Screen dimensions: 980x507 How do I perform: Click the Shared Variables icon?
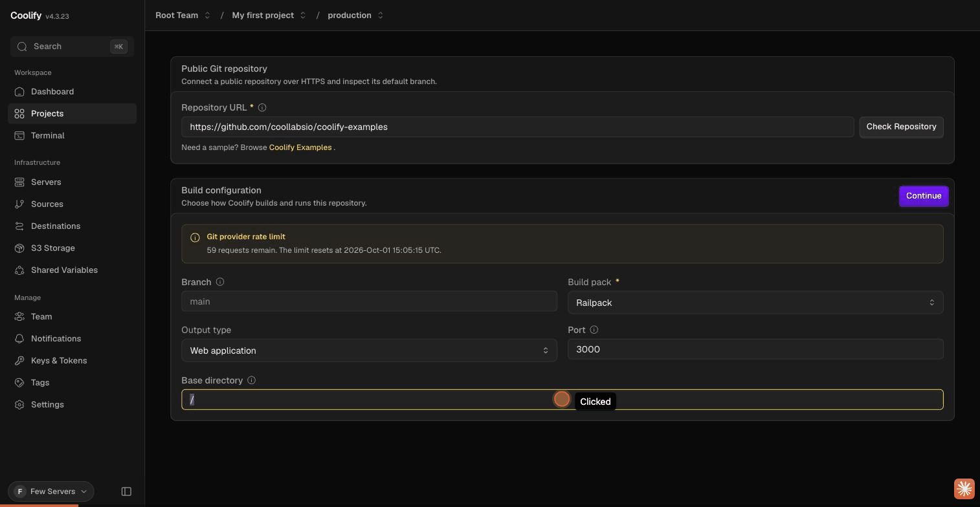pyautogui.click(x=20, y=270)
